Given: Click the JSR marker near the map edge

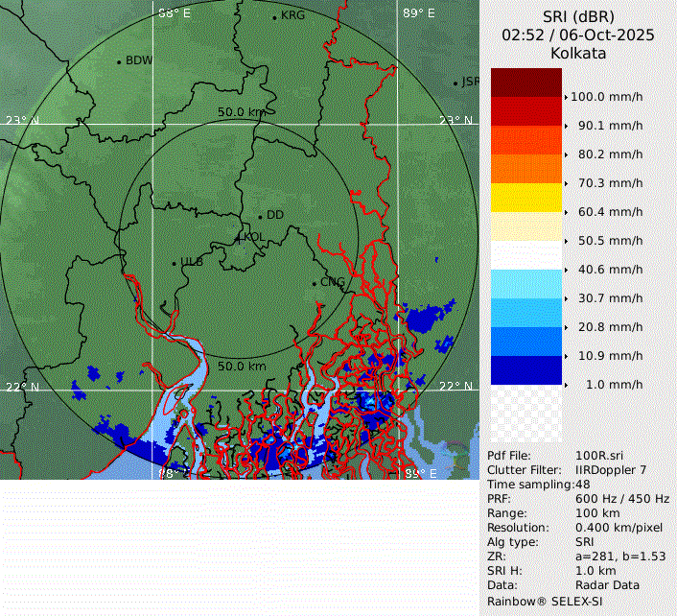Looking at the screenshot, I should (456, 83).
